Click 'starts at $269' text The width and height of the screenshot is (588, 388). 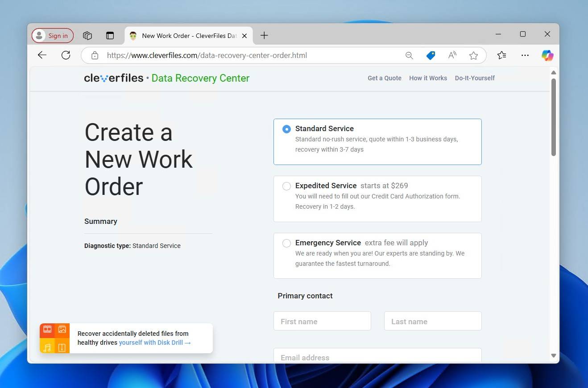384,186
